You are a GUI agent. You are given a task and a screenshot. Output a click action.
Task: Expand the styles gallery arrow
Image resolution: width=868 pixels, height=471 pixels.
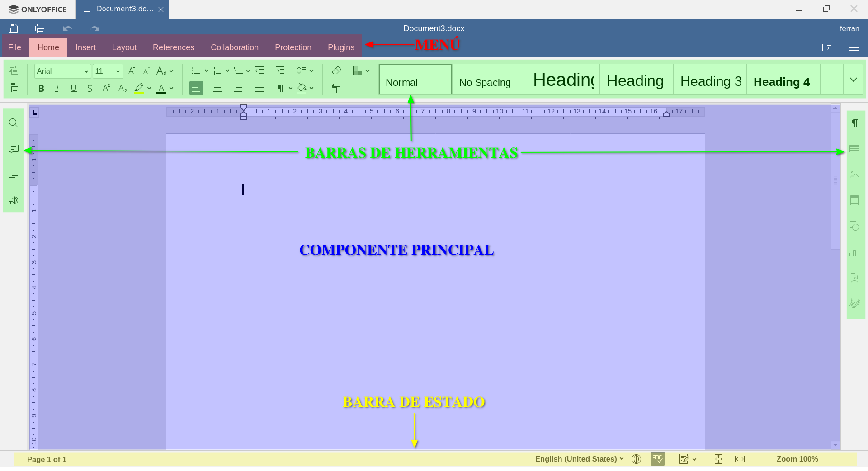(854, 80)
